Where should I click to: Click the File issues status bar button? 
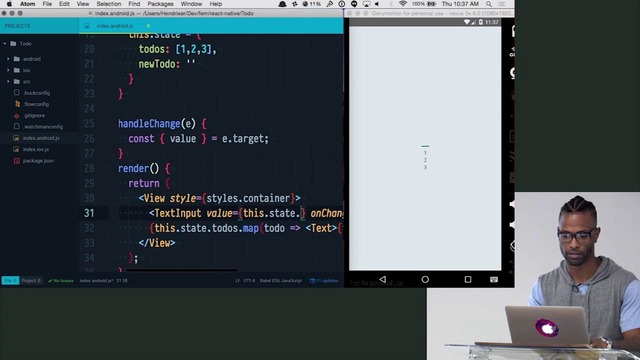coord(10,281)
